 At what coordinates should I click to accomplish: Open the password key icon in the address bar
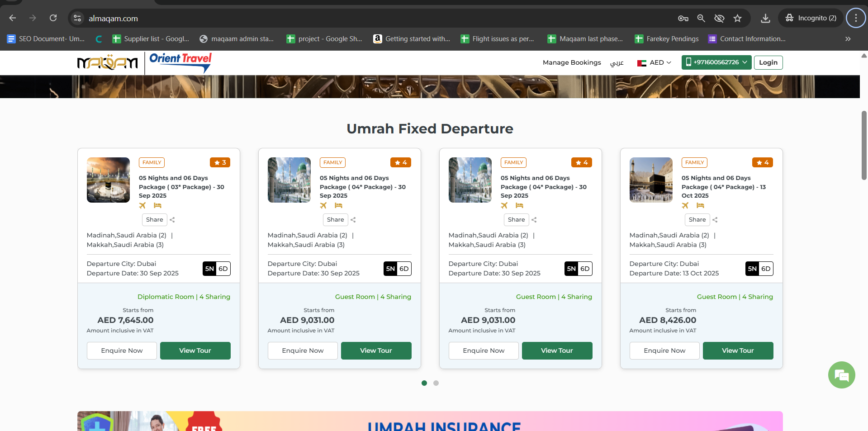point(683,18)
